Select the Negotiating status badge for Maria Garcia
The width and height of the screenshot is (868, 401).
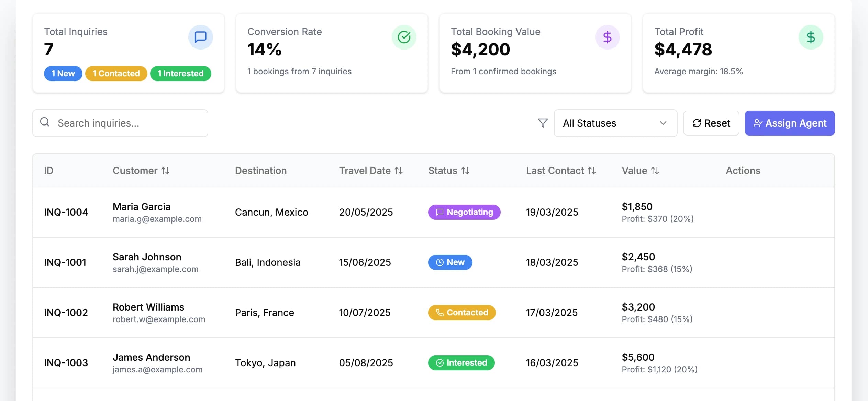click(464, 212)
